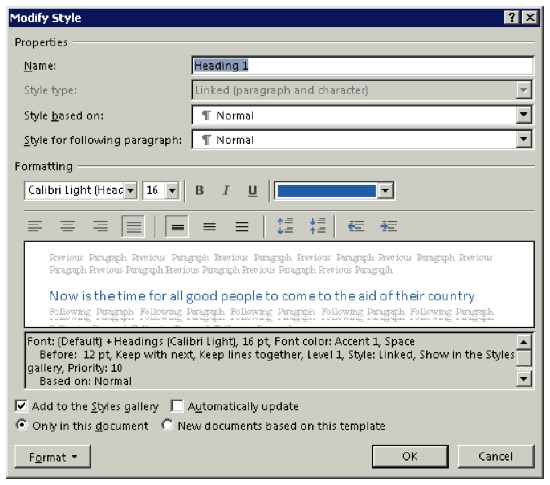Open the font name dropdown

[x=130, y=190]
